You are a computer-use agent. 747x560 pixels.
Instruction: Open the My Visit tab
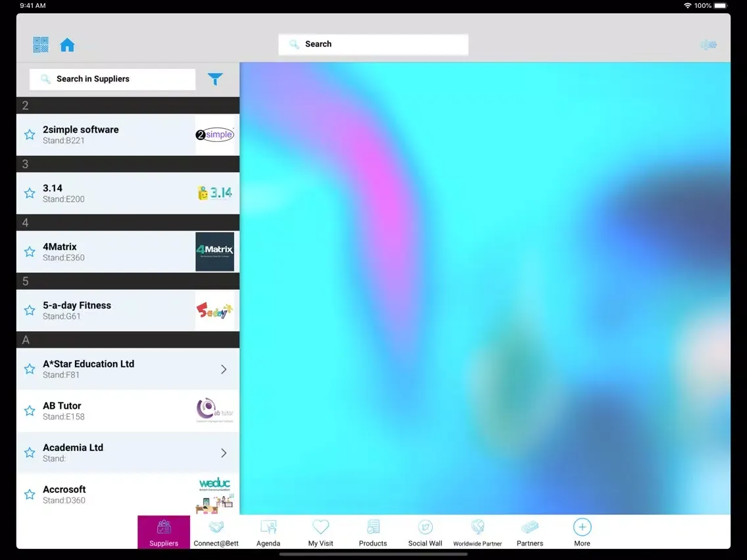tap(321, 532)
